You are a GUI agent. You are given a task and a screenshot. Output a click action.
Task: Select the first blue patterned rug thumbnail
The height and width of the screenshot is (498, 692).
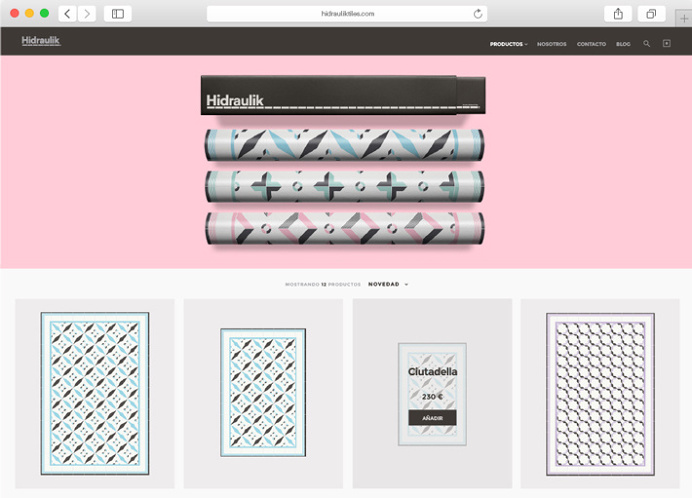pyautogui.click(x=95, y=393)
